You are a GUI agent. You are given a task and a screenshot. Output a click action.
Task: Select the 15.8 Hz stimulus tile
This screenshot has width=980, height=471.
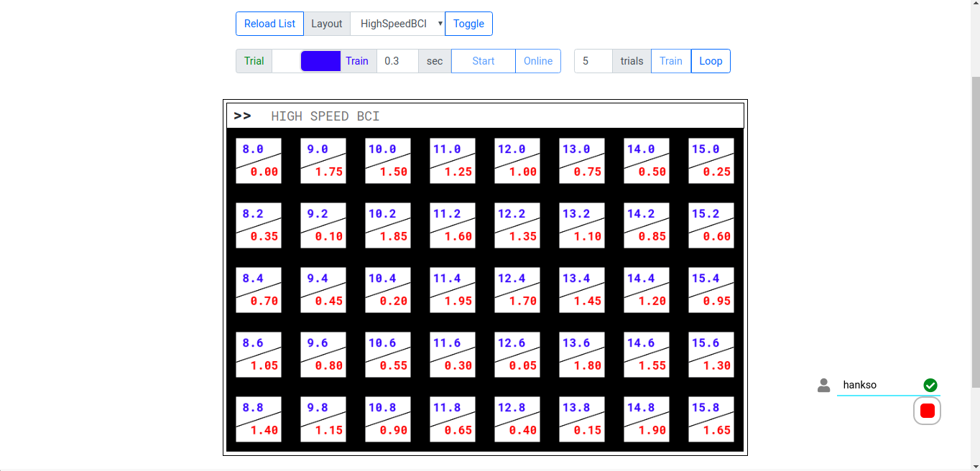[711, 419]
